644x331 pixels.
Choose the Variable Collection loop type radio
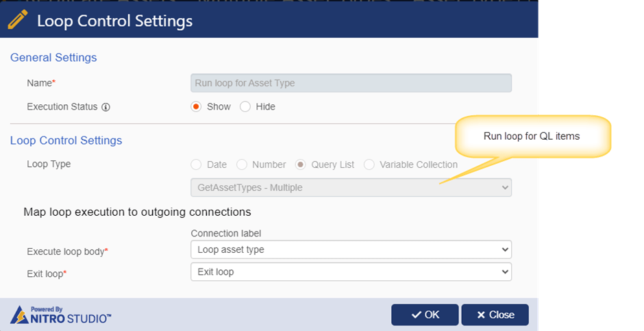(369, 164)
